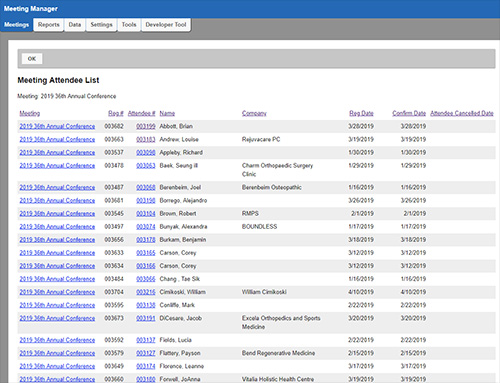Select the company text 'Rejuvacare PC'

[x=261, y=139]
